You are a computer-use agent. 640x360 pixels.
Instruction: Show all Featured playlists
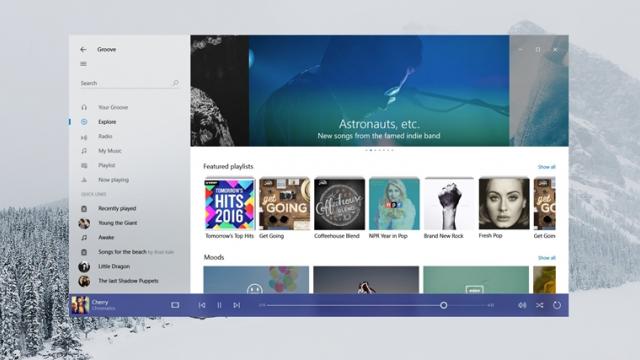pos(547,167)
